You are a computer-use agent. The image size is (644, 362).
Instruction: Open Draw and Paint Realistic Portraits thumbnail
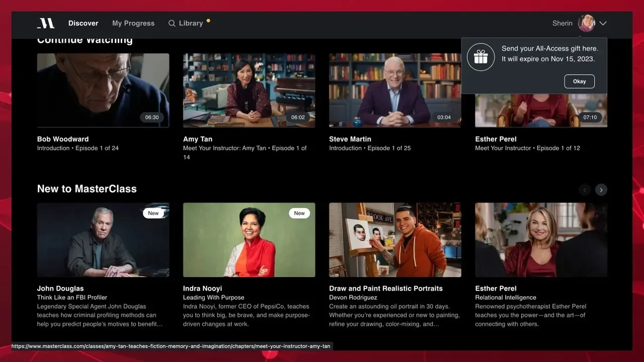395,240
